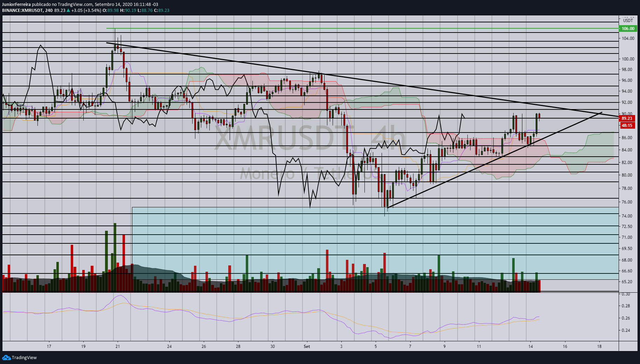Select date 21 on the time axis
The height and width of the screenshot is (364, 640).
pyautogui.click(x=118, y=347)
